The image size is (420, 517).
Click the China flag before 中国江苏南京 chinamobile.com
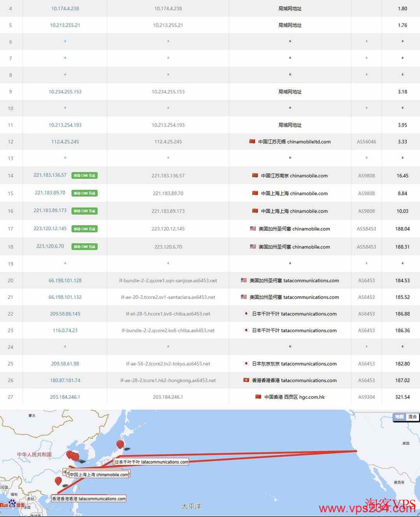pyautogui.click(x=255, y=175)
